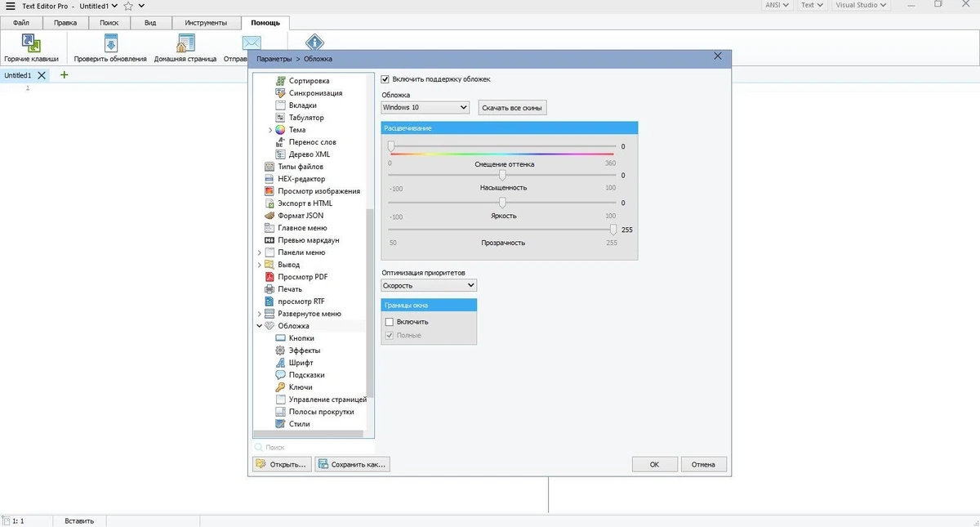980x527 pixels.
Task: Open the Скорость priority dropdown
Action: [x=429, y=286]
